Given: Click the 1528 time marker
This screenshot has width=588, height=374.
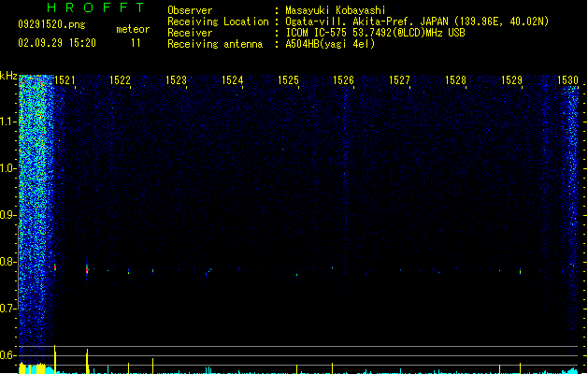Looking at the screenshot, I should (x=455, y=80).
